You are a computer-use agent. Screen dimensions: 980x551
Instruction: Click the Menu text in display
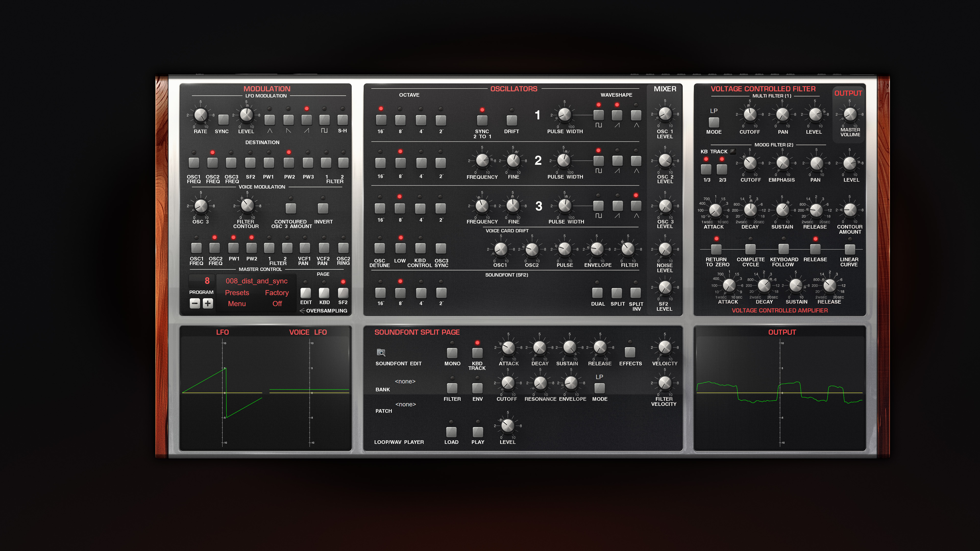point(237,304)
